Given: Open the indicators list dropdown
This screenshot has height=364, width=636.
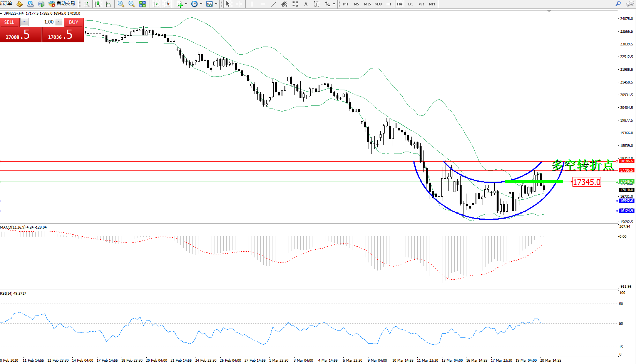Looking at the screenshot, I should [186, 4].
